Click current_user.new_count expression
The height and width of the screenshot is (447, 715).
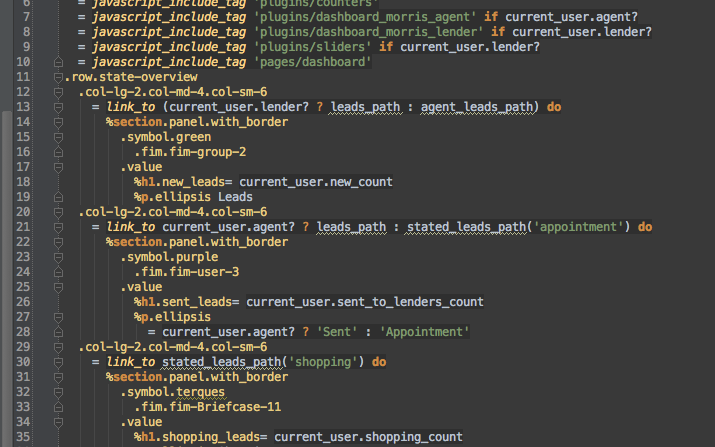coord(316,182)
